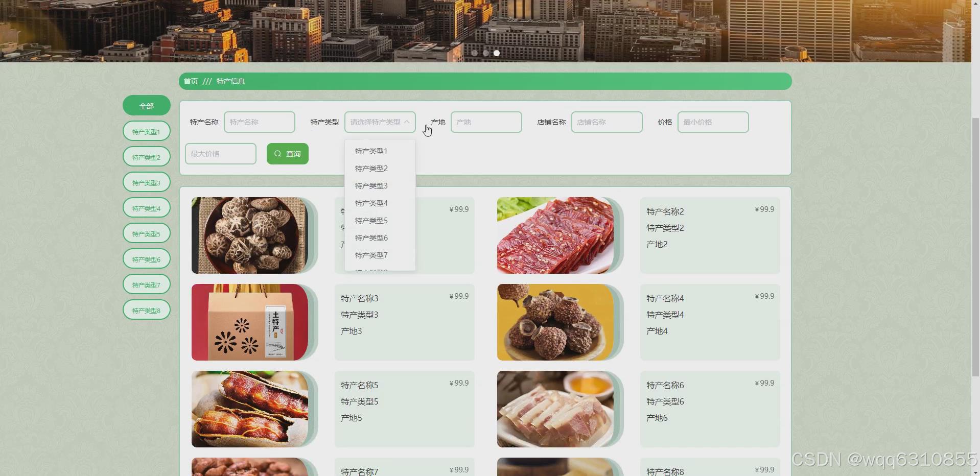This screenshot has width=980, height=476.
Task: Open the dried meat jerky product image
Action: (x=555, y=235)
